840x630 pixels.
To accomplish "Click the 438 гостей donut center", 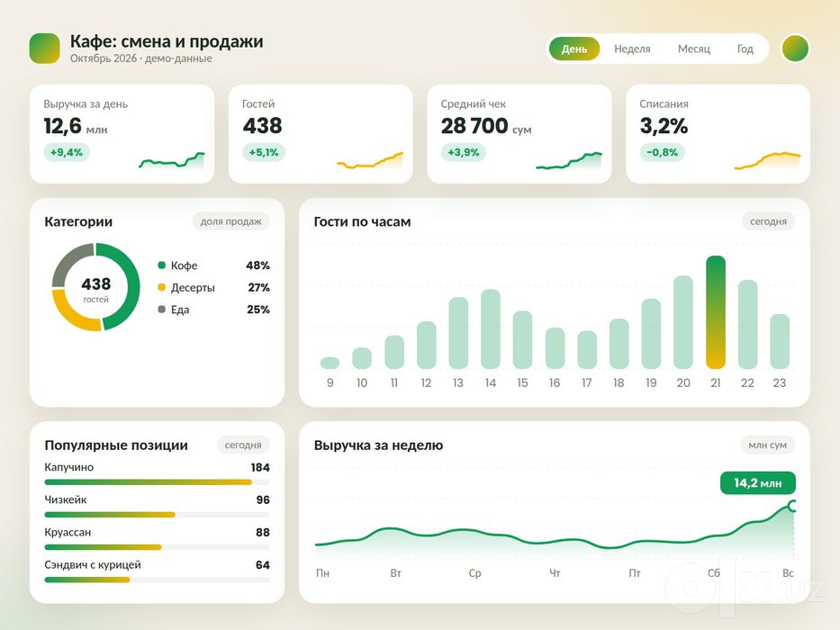I will pos(96,288).
